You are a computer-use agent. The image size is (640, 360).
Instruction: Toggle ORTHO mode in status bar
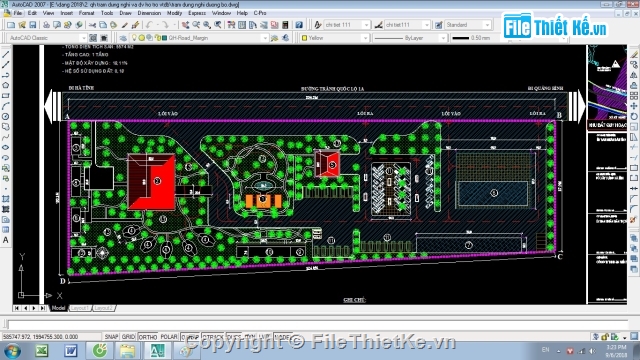[x=148, y=337]
